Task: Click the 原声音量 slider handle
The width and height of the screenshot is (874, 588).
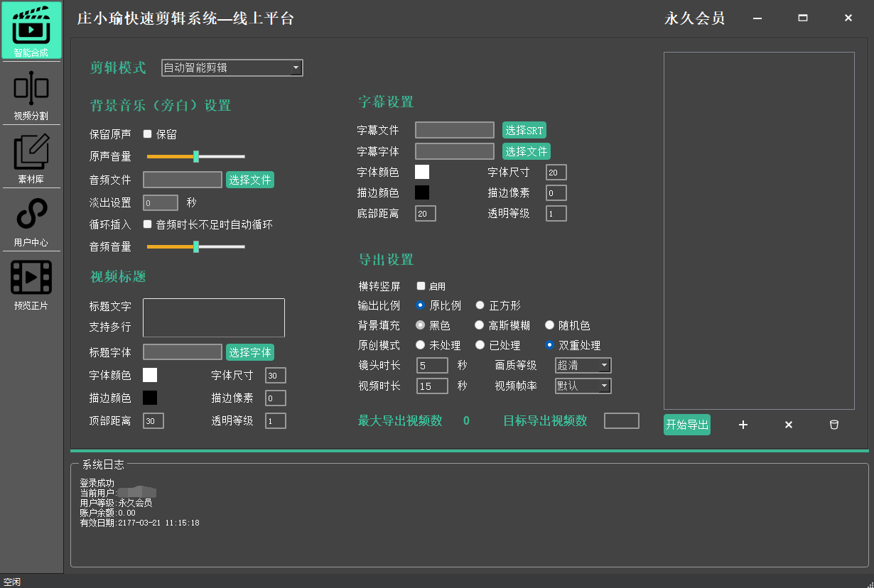Action: pyautogui.click(x=196, y=156)
